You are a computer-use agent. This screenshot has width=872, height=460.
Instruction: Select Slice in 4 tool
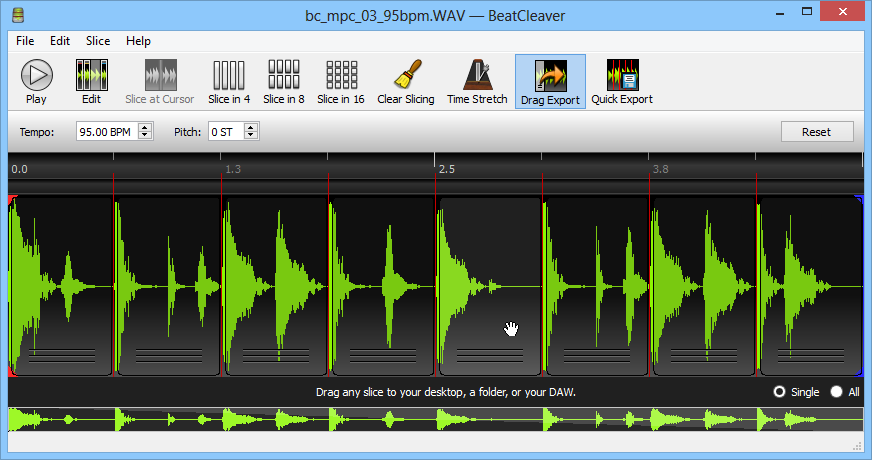[x=229, y=82]
